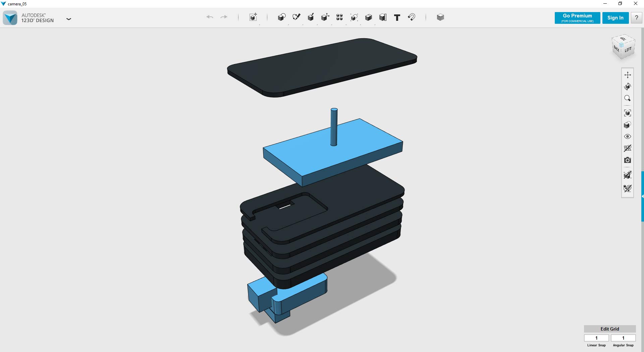
Task: Open the Measure tool
Action: [x=383, y=17]
